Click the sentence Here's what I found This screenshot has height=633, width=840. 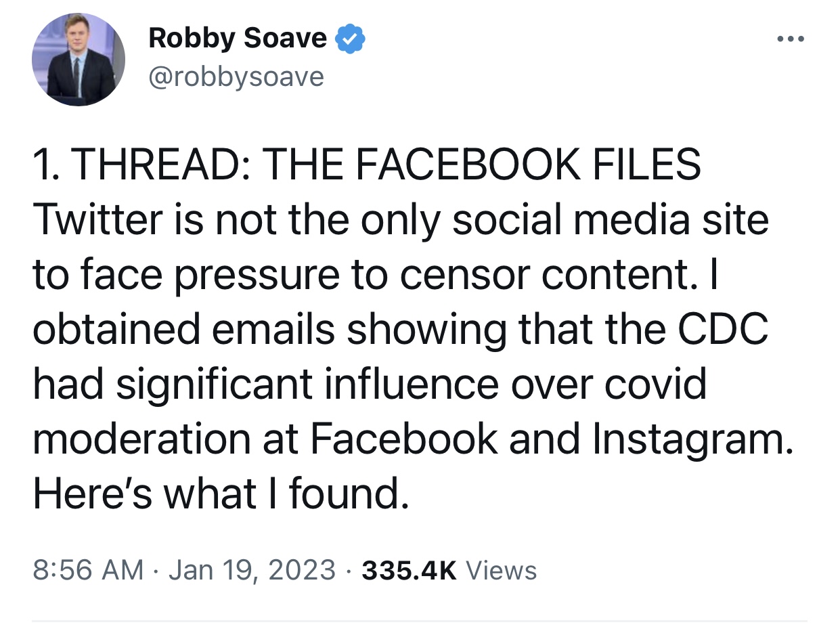[x=221, y=494]
